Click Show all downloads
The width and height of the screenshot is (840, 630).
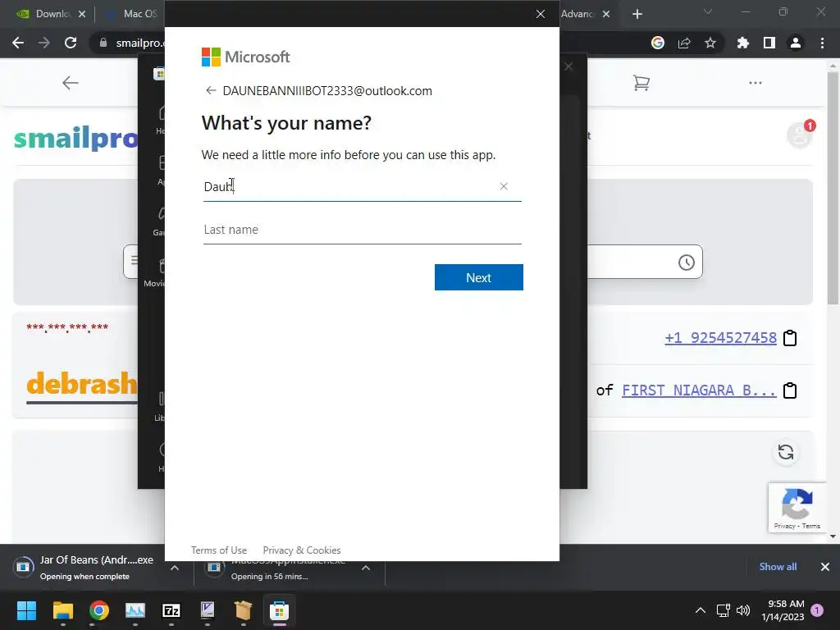778,567
